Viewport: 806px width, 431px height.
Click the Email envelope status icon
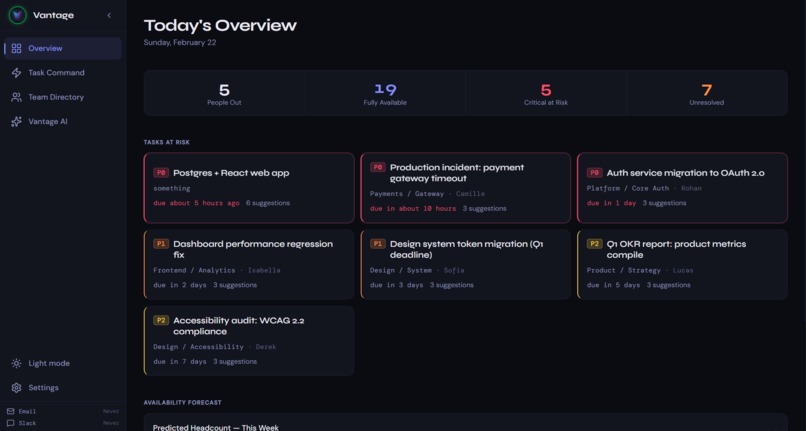point(10,411)
